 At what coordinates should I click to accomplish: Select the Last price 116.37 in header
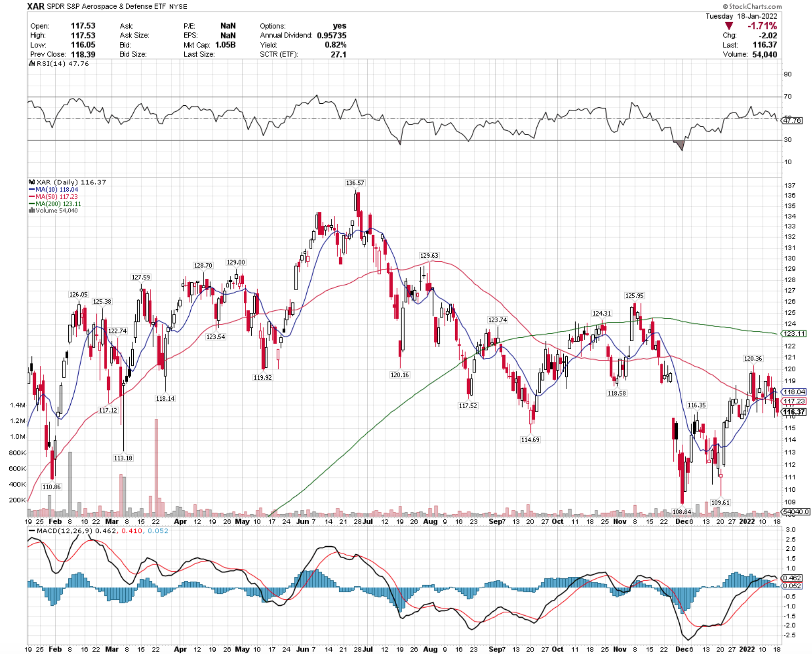point(765,45)
